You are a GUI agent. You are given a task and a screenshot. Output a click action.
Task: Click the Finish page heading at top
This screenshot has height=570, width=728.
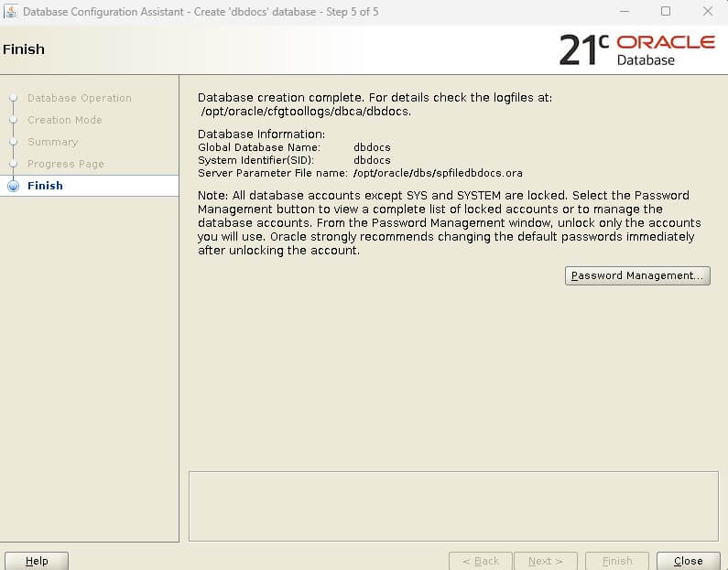click(x=24, y=49)
